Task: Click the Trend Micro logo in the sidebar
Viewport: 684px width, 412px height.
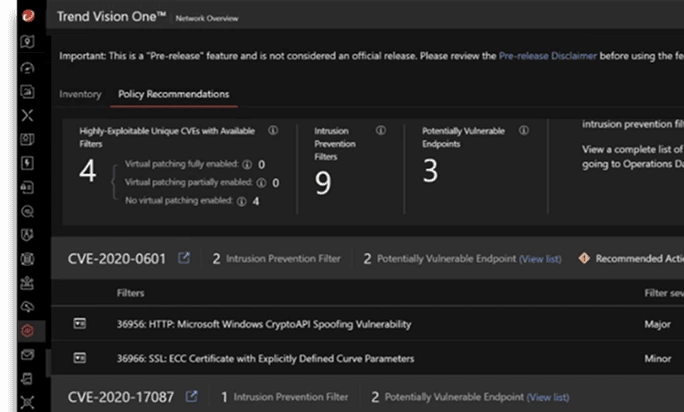Action: point(28,16)
